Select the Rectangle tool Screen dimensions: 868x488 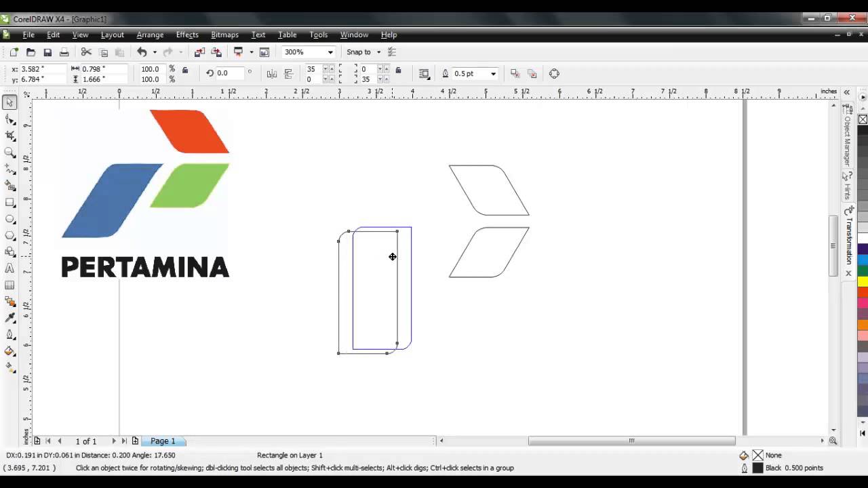tap(9, 202)
